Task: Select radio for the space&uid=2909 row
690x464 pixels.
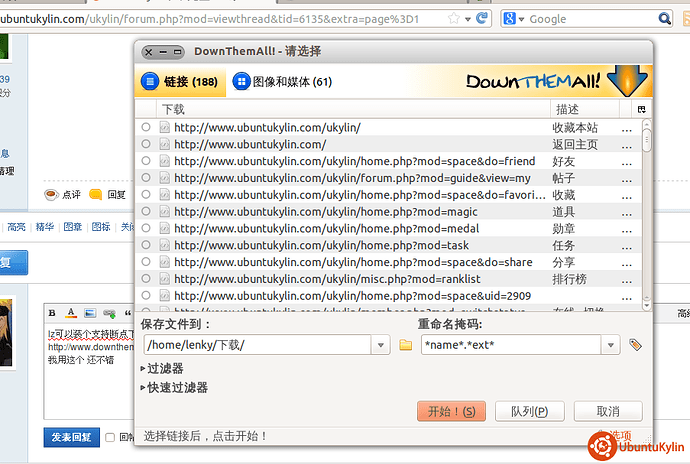Action: click(x=146, y=295)
